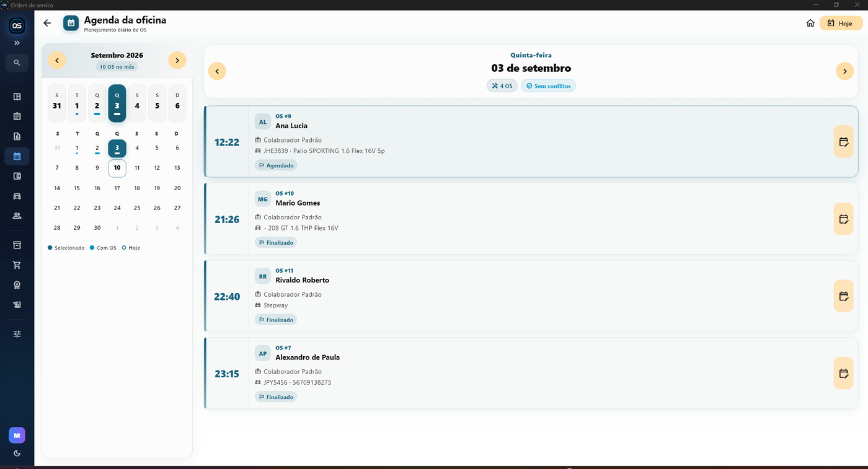Open the shopping cart sidebar icon

pyautogui.click(x=17, y=265)
